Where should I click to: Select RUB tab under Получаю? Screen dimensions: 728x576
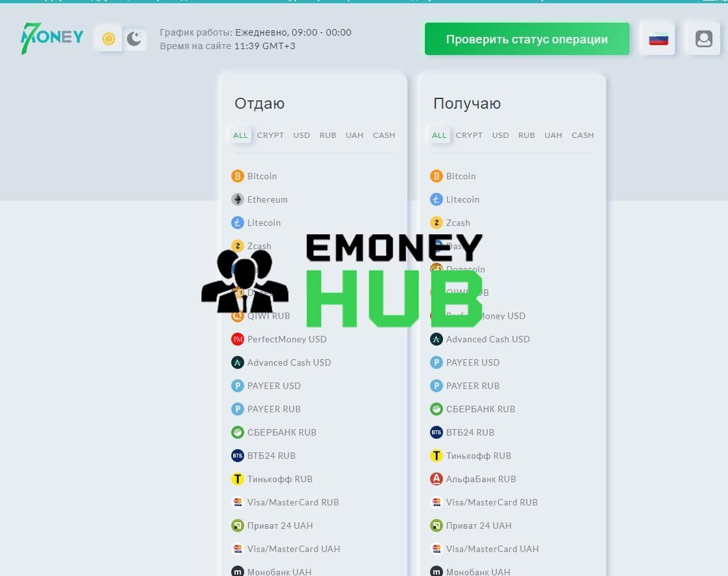pos(527,135)
